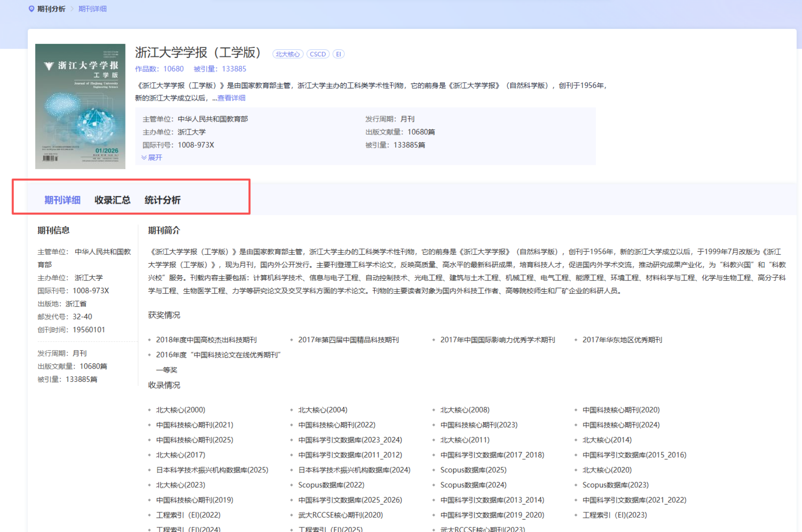Click index entry Scopus数据库(2022)
This screenshot has height=532, width=802.
pos(332,485)
